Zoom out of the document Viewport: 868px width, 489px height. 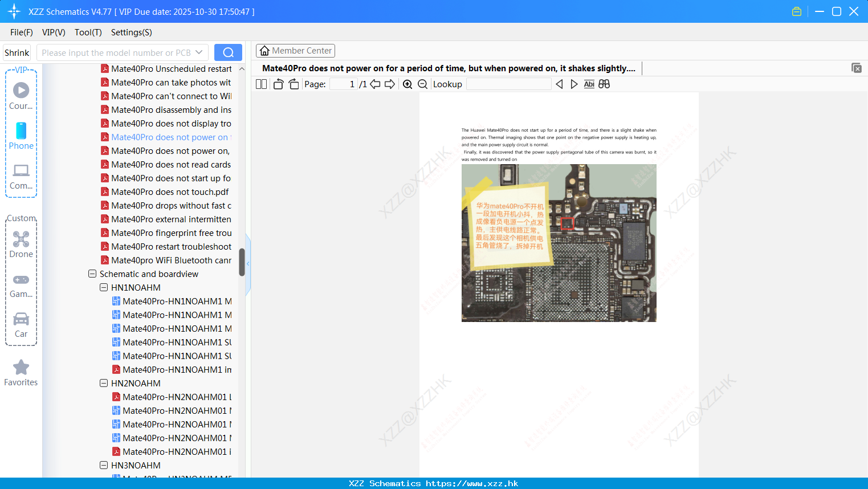[422, 84]
